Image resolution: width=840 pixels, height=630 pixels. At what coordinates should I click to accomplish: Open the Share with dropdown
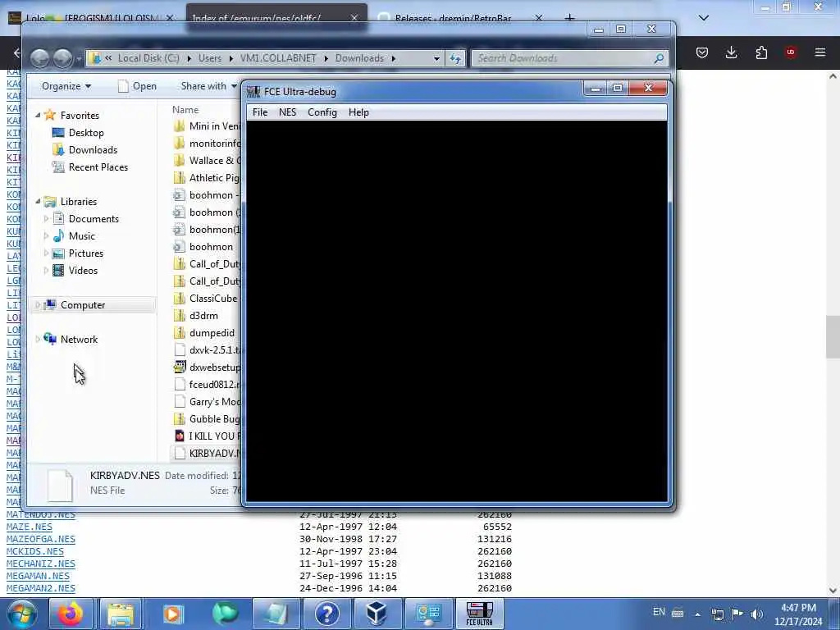209,86
